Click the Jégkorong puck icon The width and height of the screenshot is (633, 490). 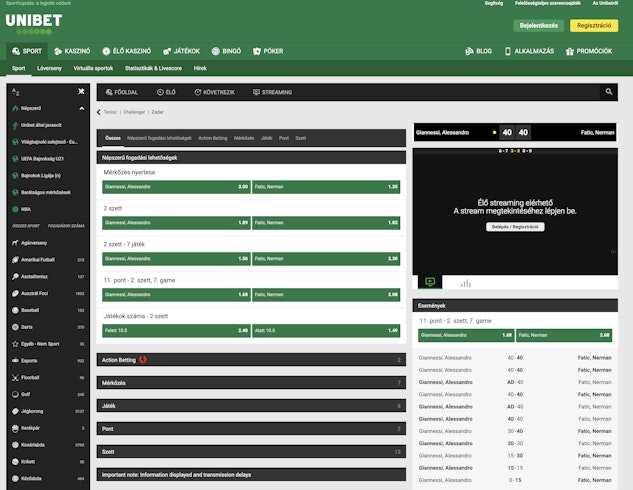[15, 411]
